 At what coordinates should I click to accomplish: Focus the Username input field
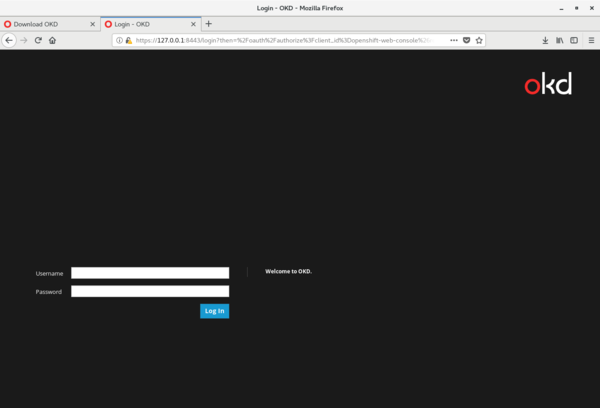[x=150, y=272]
